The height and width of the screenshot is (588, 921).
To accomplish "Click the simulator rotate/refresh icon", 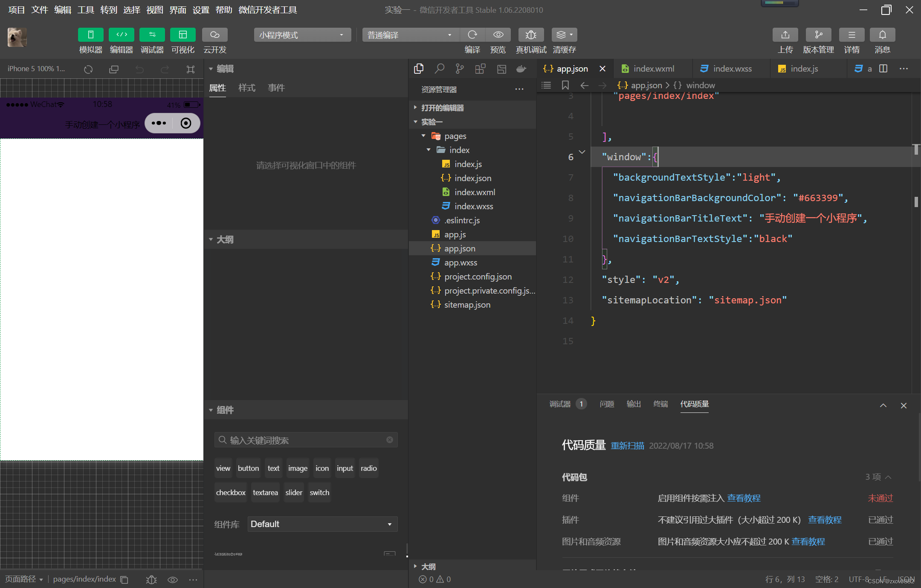I will (88, 69).
